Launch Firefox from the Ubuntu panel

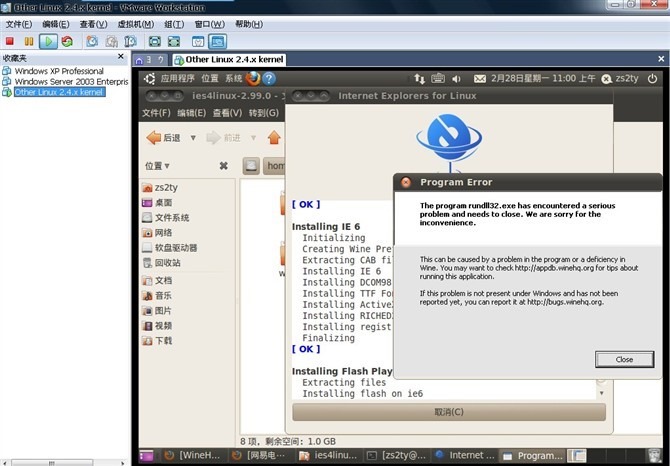point(253,79)
